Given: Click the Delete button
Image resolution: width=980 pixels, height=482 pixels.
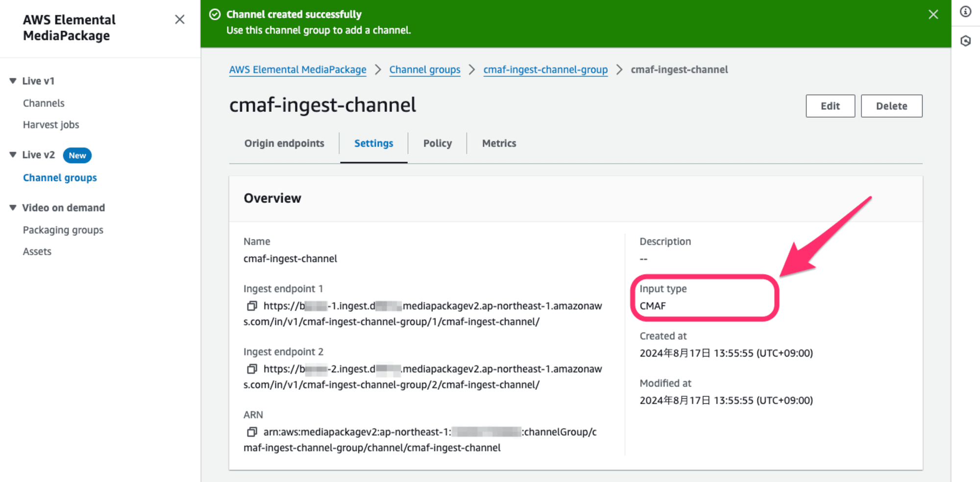Looking at the screenshot, I should [x=891, y=106].
